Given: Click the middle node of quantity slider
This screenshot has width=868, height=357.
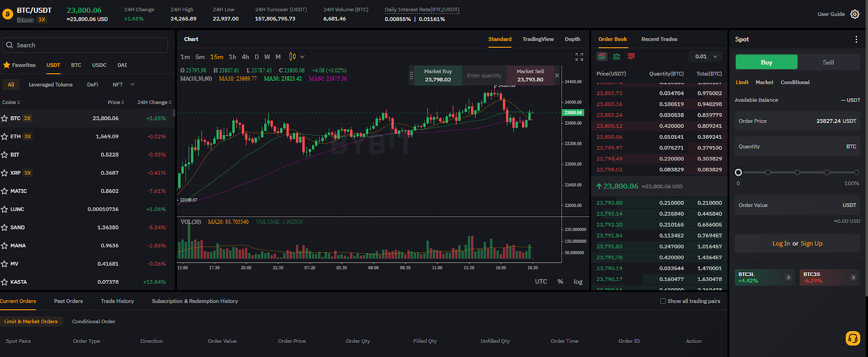Looking at the screenshot, I should (x=797, y=173).
